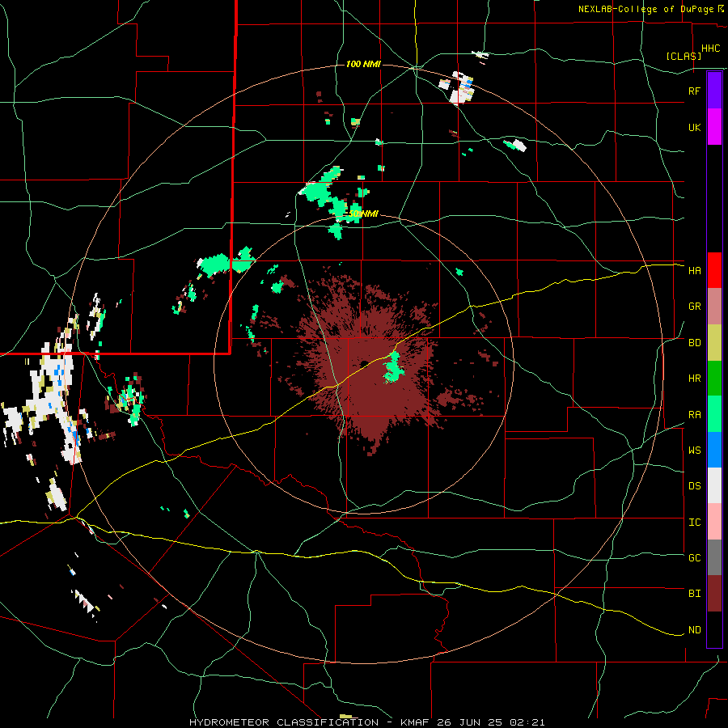The width and height of the screenshot is (728, 728).
Task: Select the GC gray legend swatch
Action: click(x=714, y=557)
